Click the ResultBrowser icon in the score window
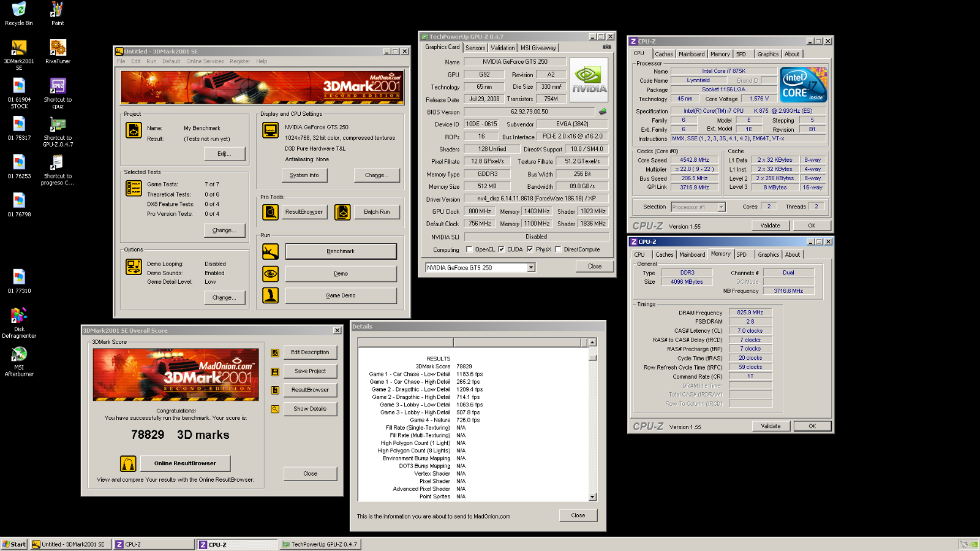 (x=275, y=390)
